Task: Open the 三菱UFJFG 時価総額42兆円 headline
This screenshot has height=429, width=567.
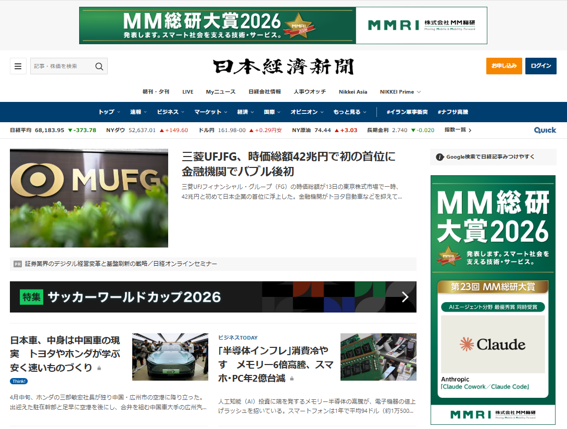Action: pyautogui.click(x=288, y=164)
